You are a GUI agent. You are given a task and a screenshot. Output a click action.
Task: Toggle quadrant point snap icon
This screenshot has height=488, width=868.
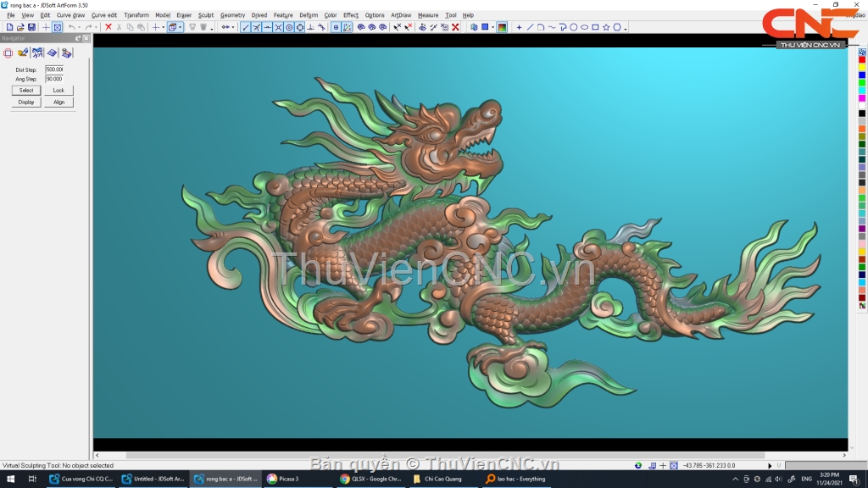click(300, 27)
